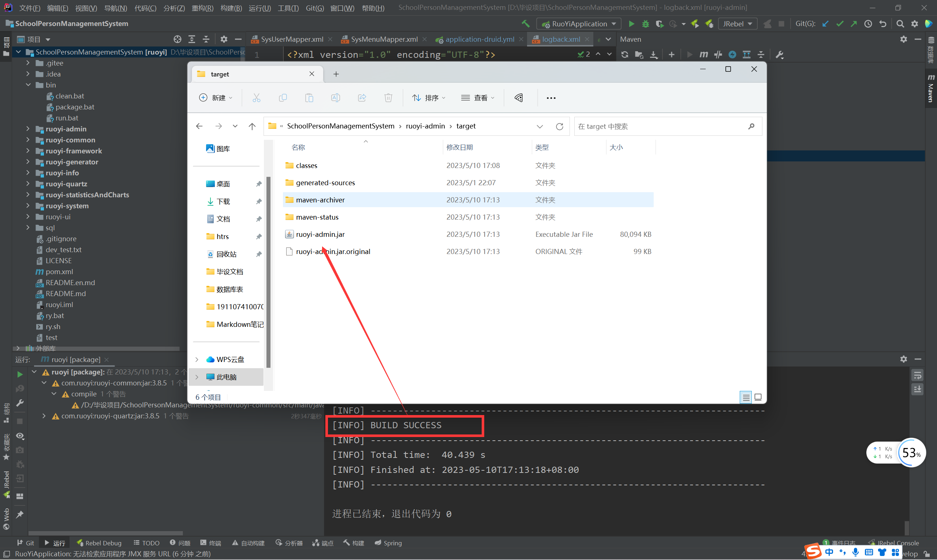Open the classes folder in Explorer
This screenshot has width=937, height=560.
pyautogui.click(x=468, y=165)
